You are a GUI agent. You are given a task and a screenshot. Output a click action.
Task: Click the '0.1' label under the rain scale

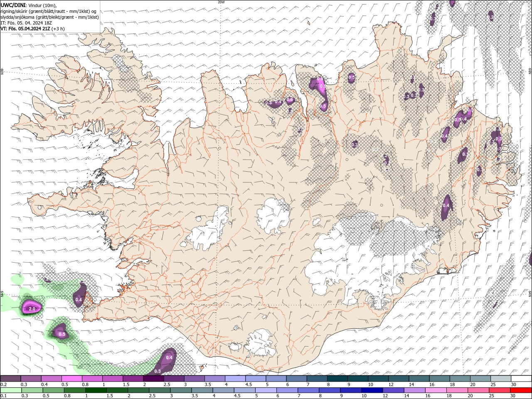(4, 396)
